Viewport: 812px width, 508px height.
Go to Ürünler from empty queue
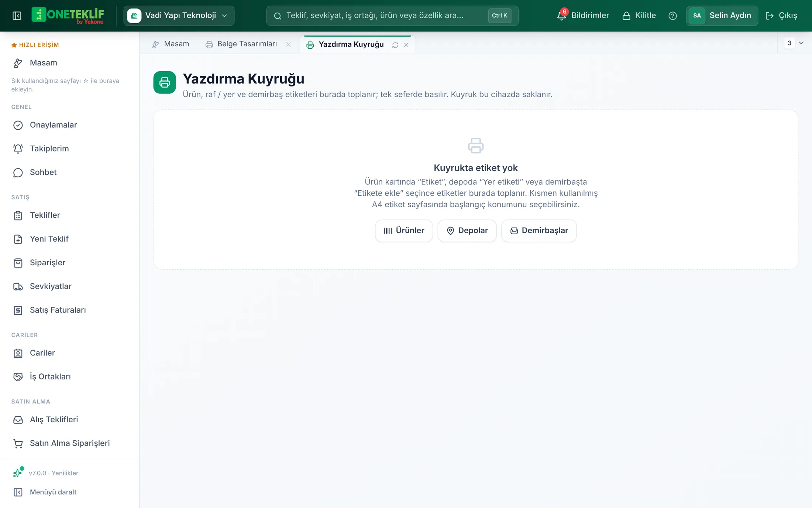coord(404,231)
